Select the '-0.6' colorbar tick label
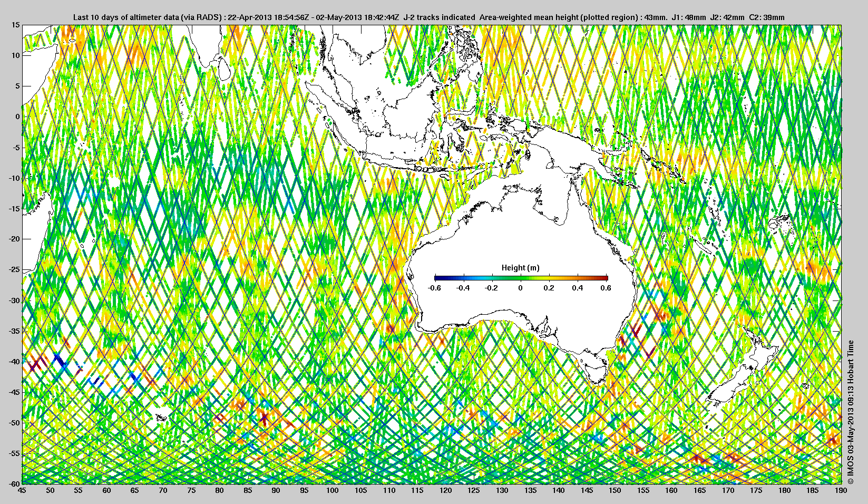This screenshot has height=504, width=868. click(434, 288)
